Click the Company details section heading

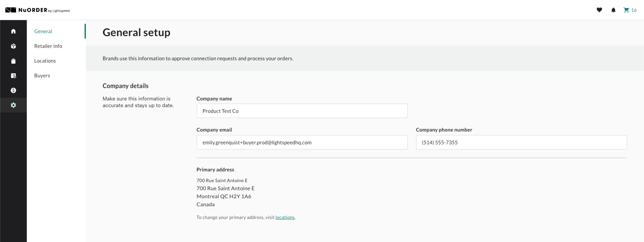(125, 86)
